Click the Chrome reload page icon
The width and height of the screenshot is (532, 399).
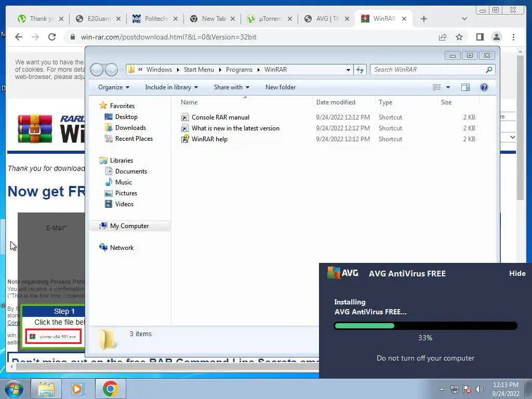[52, 37]
